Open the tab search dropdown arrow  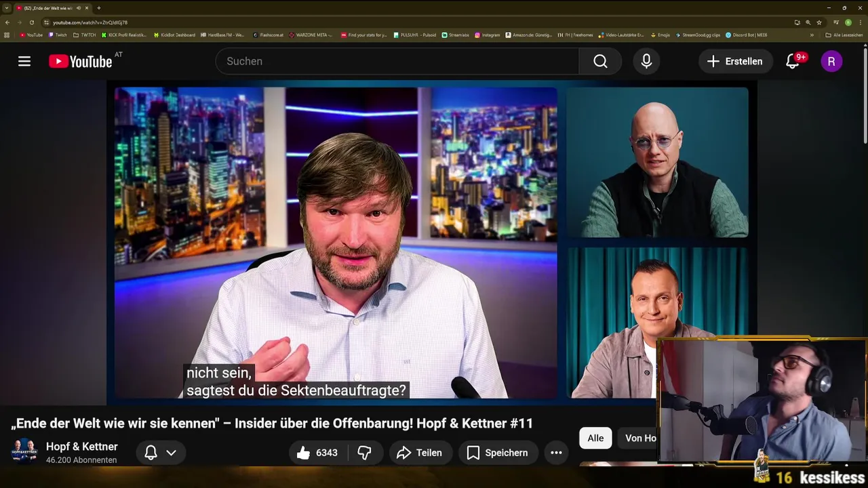point(6,8)
